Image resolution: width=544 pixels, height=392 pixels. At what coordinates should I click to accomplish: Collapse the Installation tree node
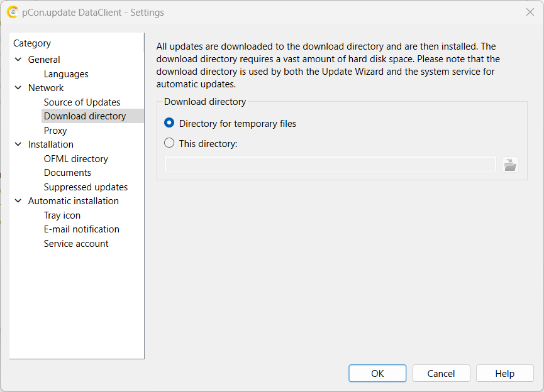point(18,144)
